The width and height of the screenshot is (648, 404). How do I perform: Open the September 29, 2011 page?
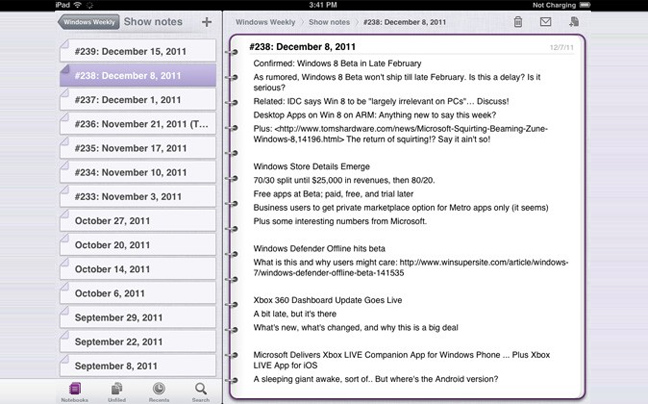[x=138, y=317]
